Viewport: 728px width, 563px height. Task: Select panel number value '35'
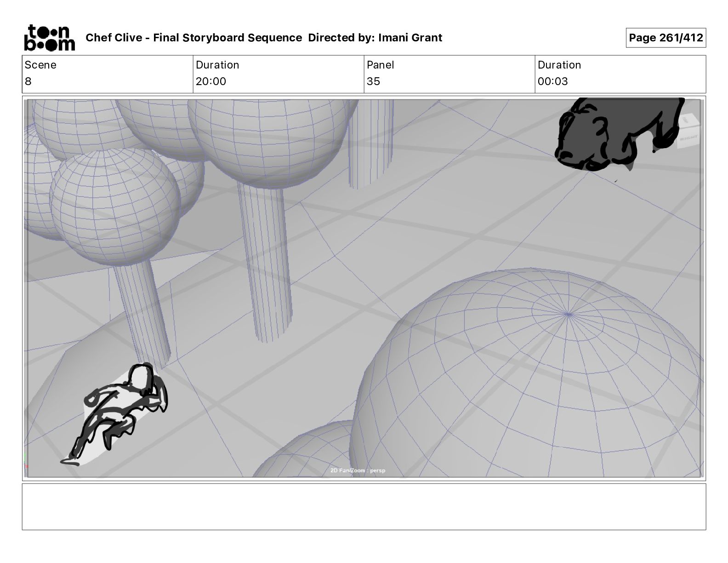click(374, 81)
